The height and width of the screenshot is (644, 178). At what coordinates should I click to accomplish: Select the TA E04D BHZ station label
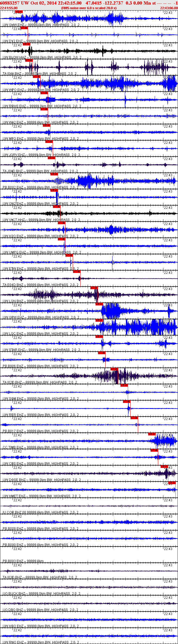[x=13, y=285]
